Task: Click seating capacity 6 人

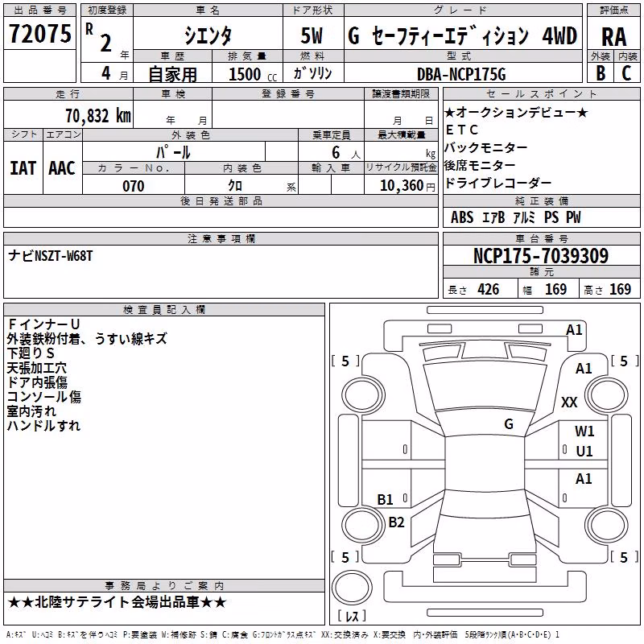Action: tap(346, 153)
